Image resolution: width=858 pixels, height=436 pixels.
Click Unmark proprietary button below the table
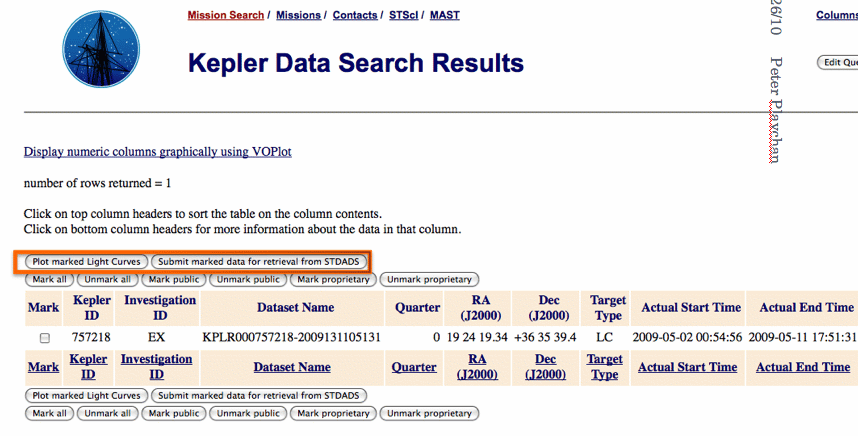(x=429, y=413)
